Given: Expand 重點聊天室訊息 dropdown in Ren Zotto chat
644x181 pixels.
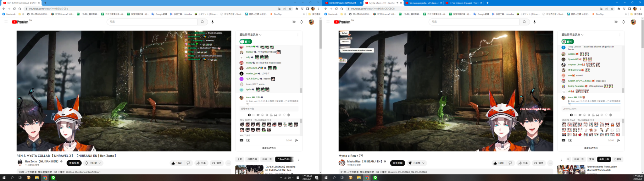Looking at the screenshot, I should point(251,35).
